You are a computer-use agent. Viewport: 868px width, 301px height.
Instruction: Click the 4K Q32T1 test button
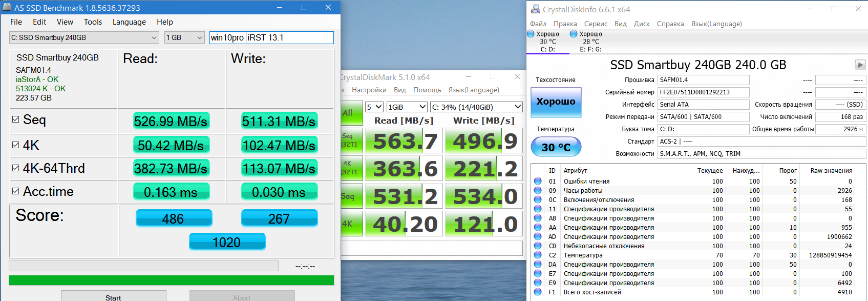click(351, 168)
